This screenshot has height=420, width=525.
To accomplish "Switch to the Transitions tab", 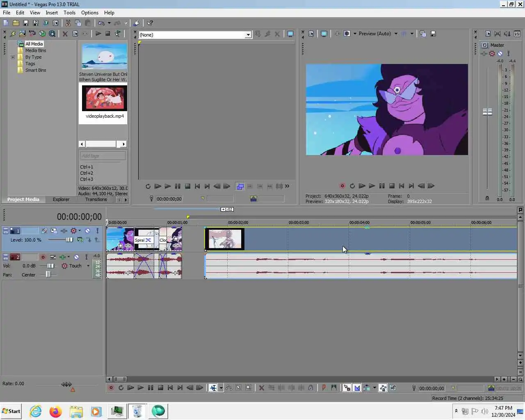I will pyautogui.click(x=96, y=199).
